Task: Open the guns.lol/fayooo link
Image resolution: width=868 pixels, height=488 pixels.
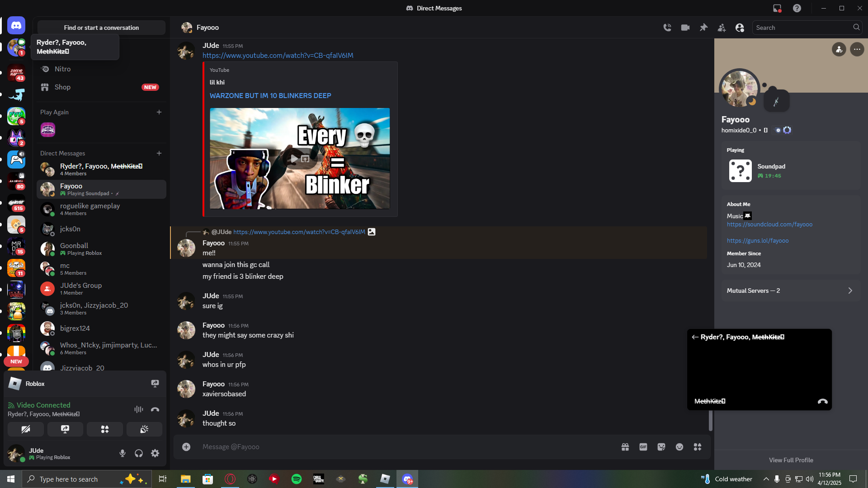Action: (x=758, y=241)
